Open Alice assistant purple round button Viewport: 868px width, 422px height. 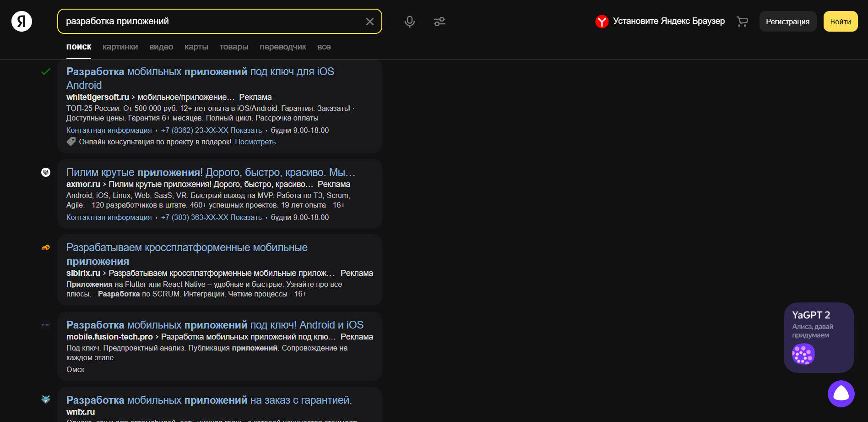point(841,394)
